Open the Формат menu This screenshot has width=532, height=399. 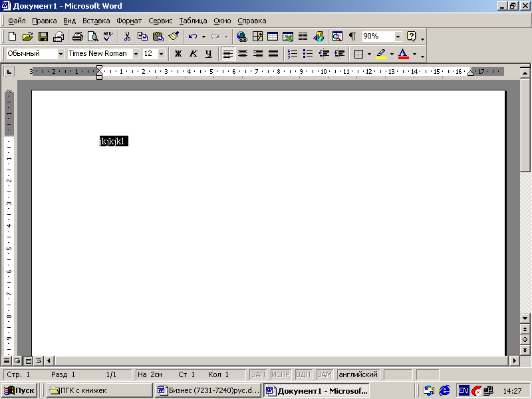[x=129, y=21]
